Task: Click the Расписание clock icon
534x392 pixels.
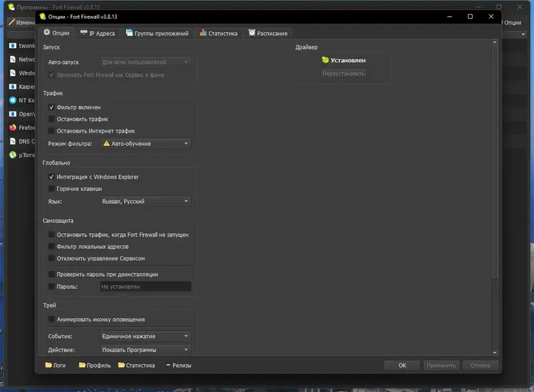Action: coord(252,33)
